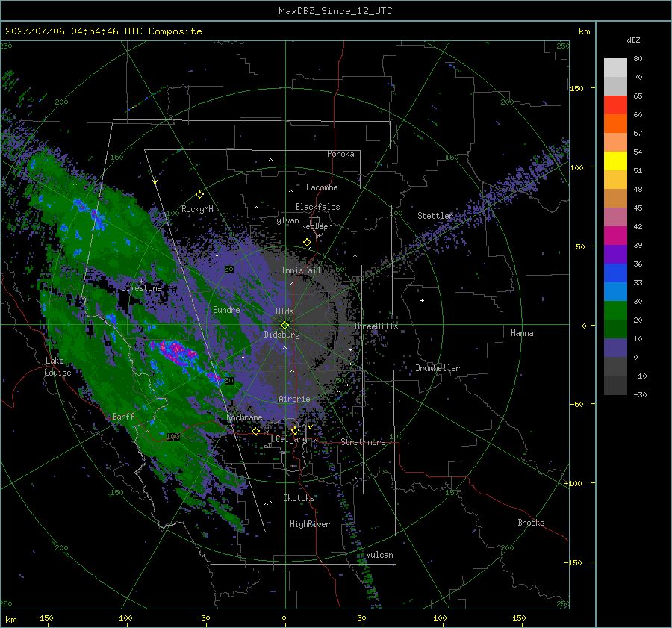Click the -100 tick label on right axis

573,483
